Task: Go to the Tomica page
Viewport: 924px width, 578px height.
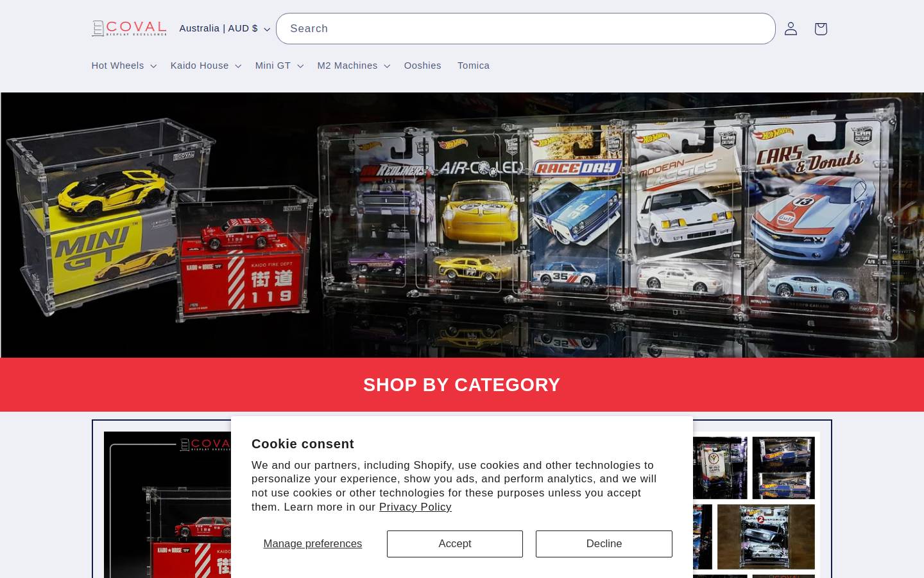Action: point(474,66)
